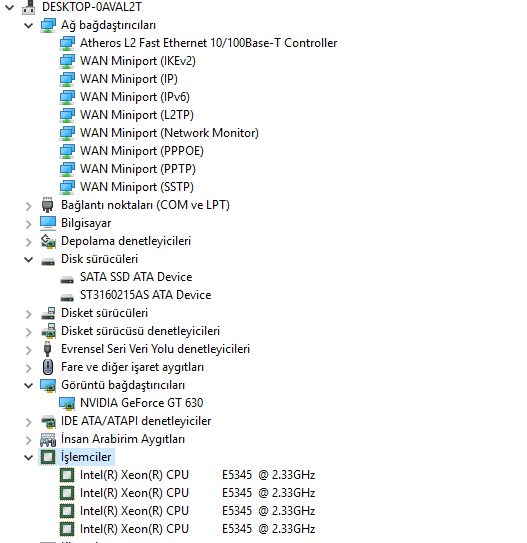Click the İşlemciler processor chip icon
Screen dimensions: 527x543
pyautogui.click(x=48, y=457)
